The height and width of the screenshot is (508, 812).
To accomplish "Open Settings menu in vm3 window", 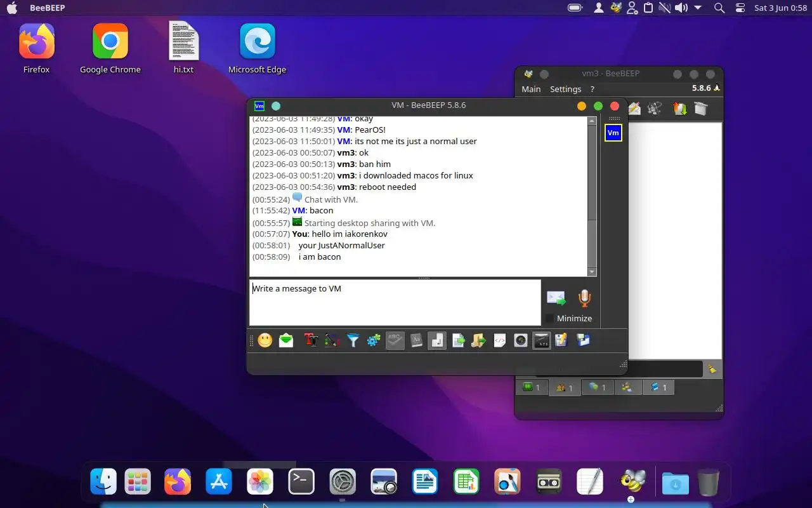I will coord(565,89).
